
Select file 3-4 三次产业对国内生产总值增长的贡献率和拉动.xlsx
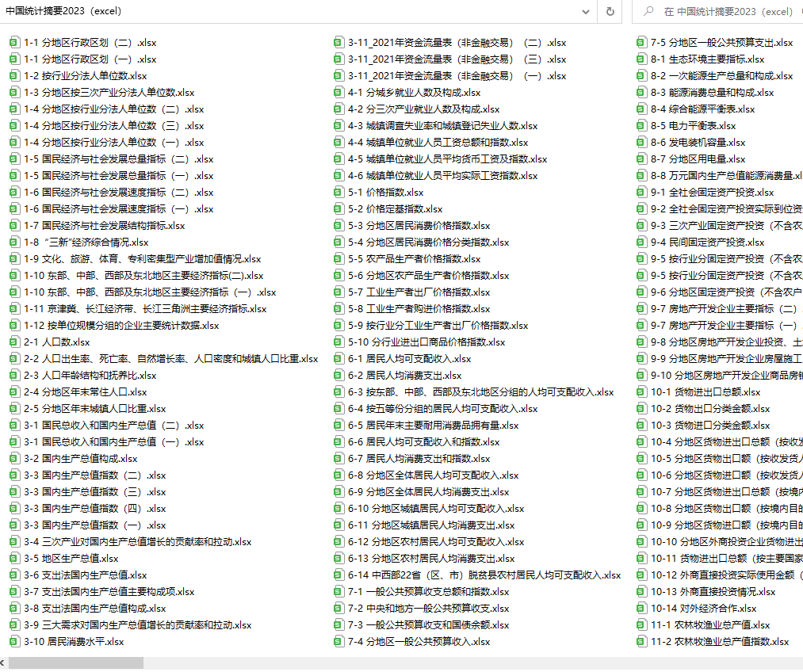[x=131, y=541]
